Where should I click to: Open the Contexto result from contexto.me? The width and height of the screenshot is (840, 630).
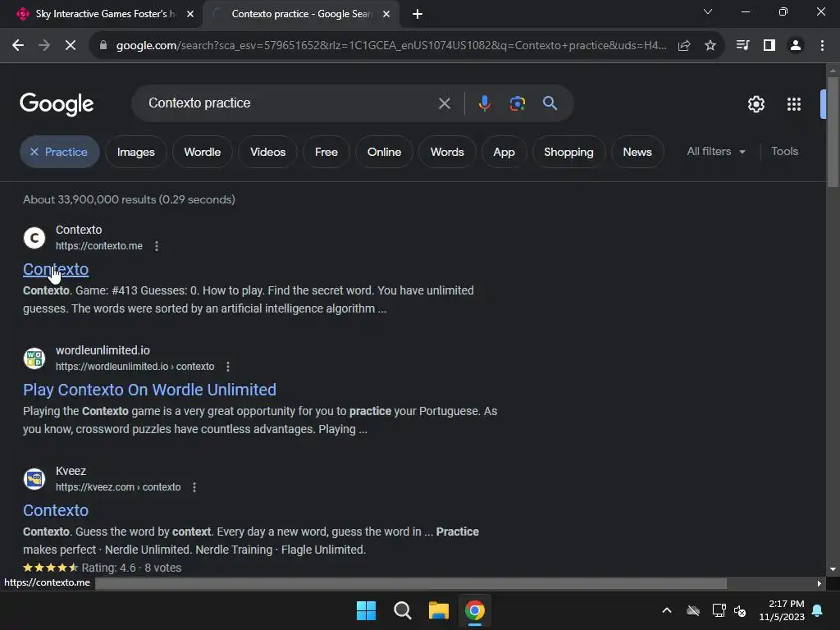[x=56, y=269]
